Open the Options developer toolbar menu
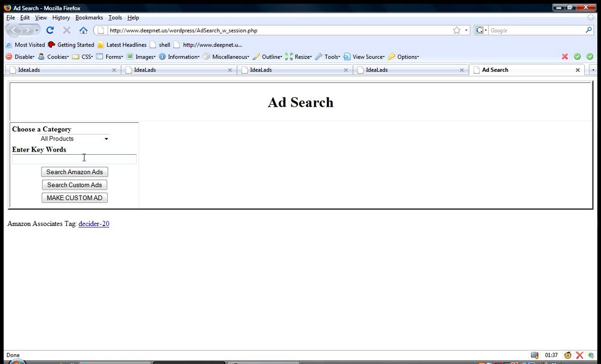 click(x=403, y=57)
